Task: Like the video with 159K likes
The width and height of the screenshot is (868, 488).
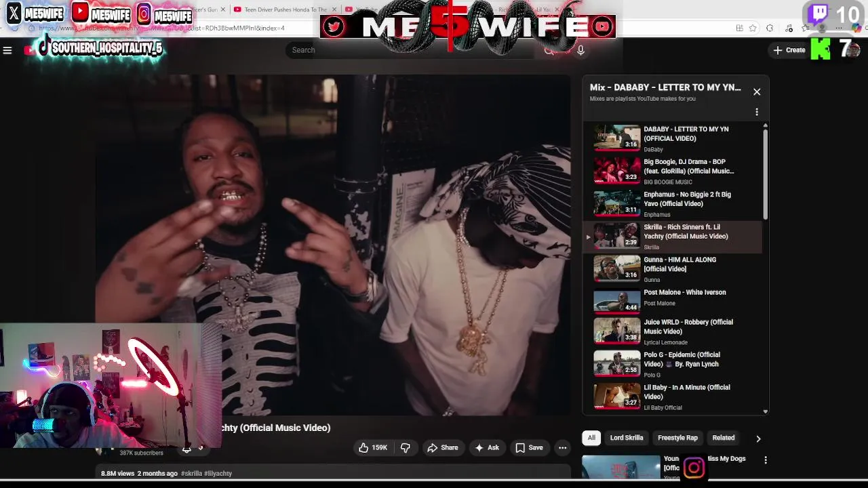Action: point(372,448)
